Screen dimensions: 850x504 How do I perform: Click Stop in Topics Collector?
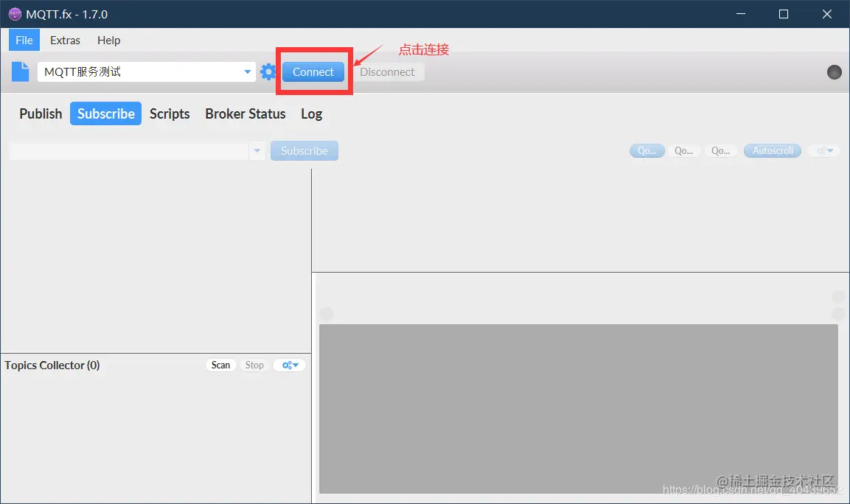click(x=254, y=365)
